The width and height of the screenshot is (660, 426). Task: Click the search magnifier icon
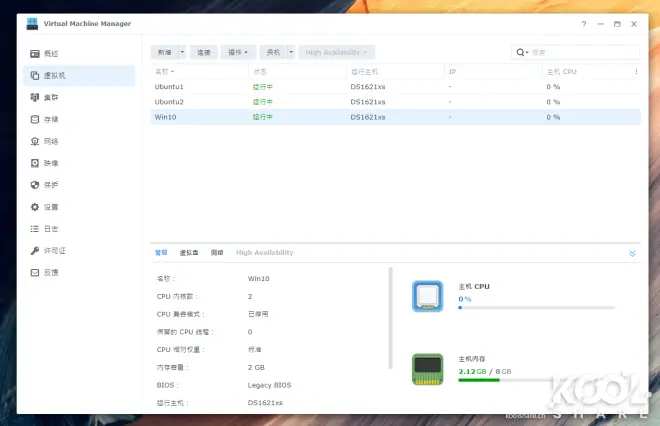point(520,52)
